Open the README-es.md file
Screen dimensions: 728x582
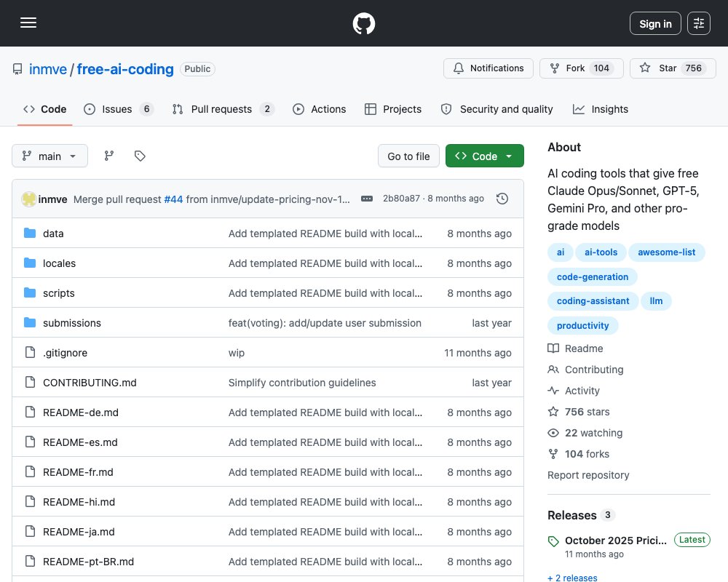[80, 442]
